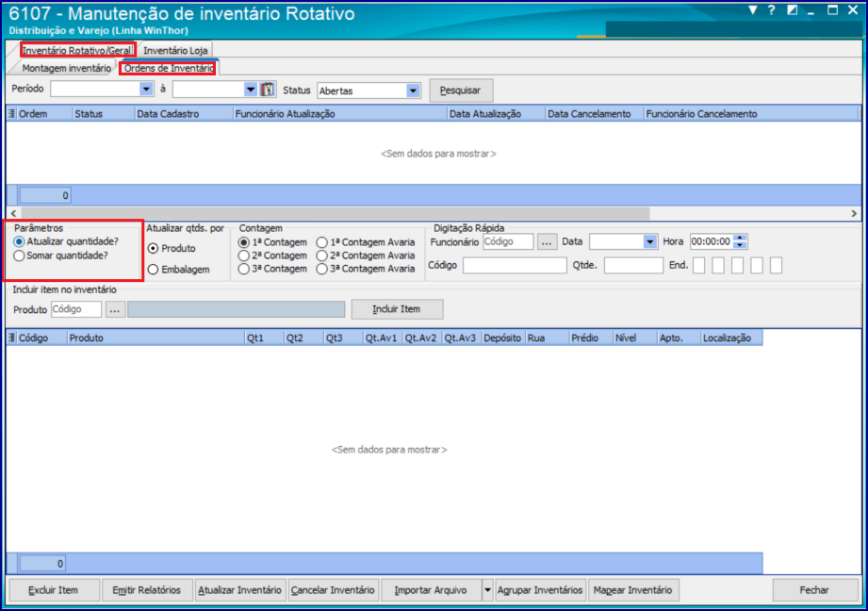Click the Produto Código input field
868x611 pixels.
click(76, 309)
